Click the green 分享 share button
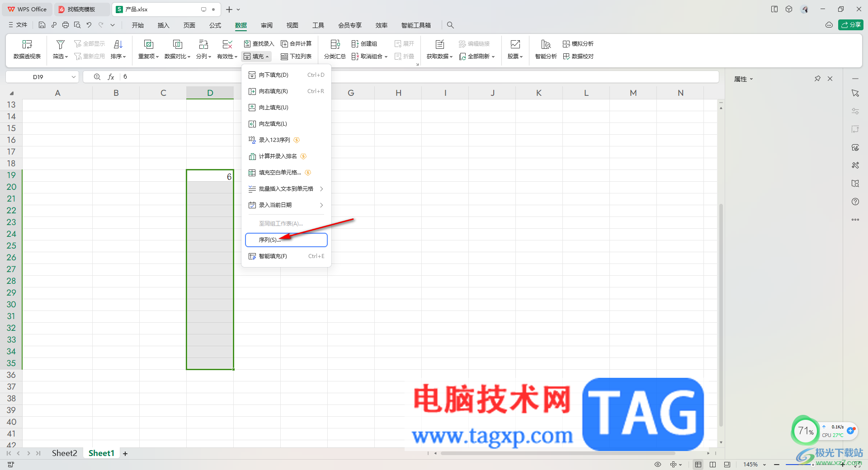Viewport: 868px width, 470px height. click(x=851, y=25)
